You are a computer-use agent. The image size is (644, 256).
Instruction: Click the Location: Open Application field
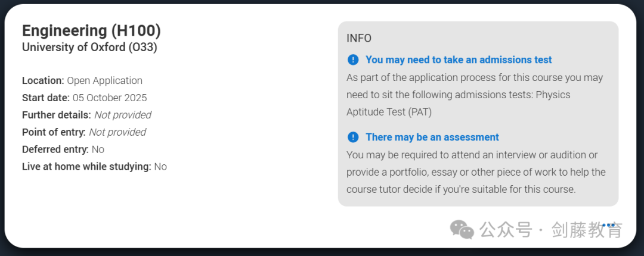click(82, 80)
